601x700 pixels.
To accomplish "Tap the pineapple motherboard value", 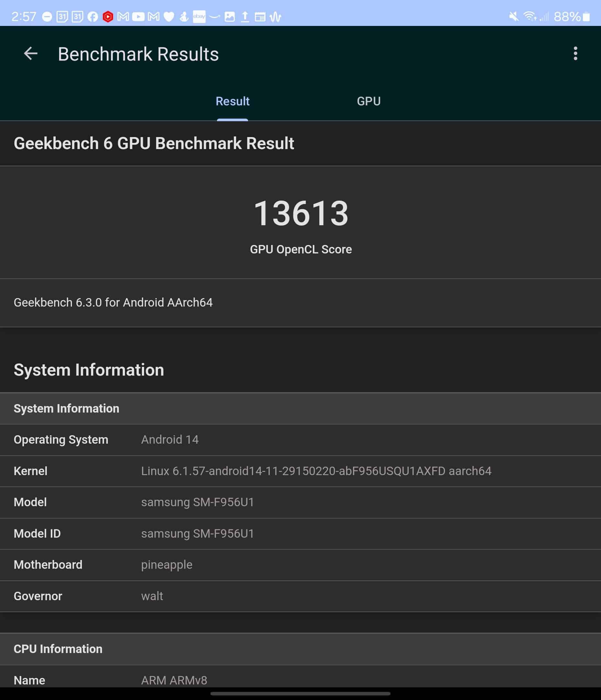I will pyautogui.click(x=167, y=565).
